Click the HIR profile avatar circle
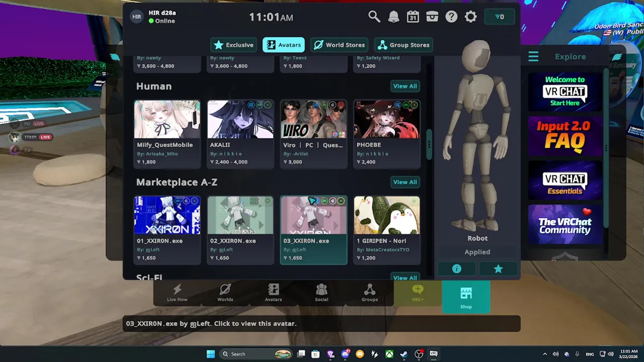 pos(137,17)
